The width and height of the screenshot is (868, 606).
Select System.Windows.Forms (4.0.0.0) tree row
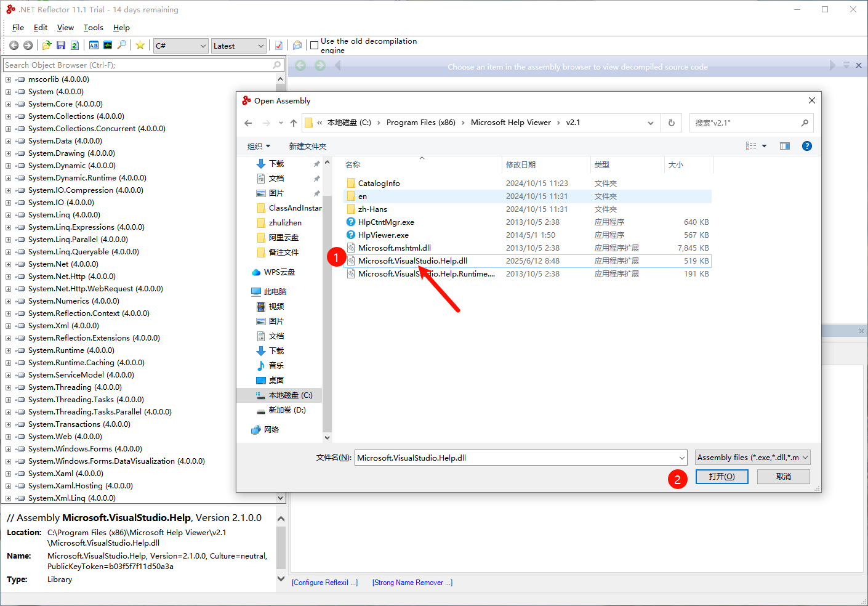pos(85,449)
